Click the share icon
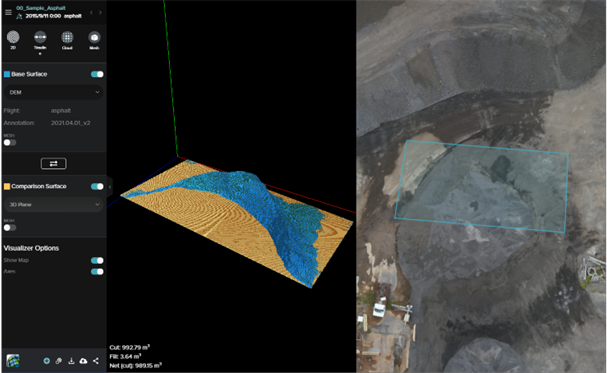The image size is (607, 373). pos(96,361)
